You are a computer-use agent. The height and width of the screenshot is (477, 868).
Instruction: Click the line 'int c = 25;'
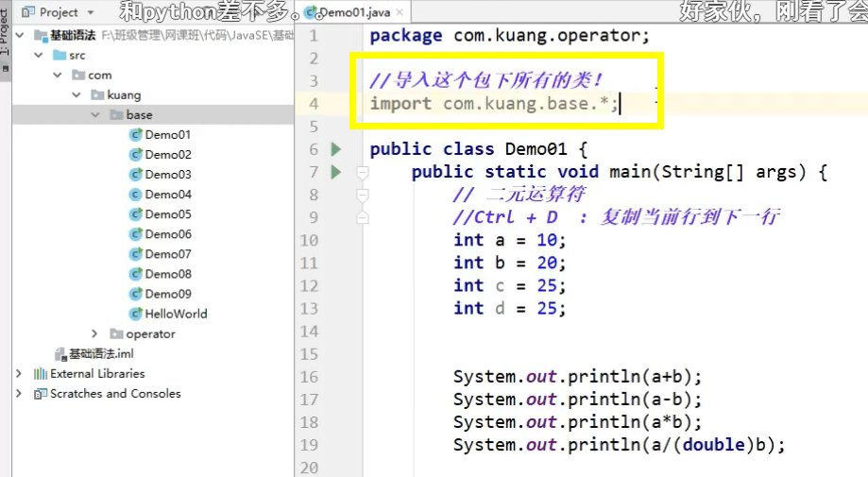pos(509,285)
